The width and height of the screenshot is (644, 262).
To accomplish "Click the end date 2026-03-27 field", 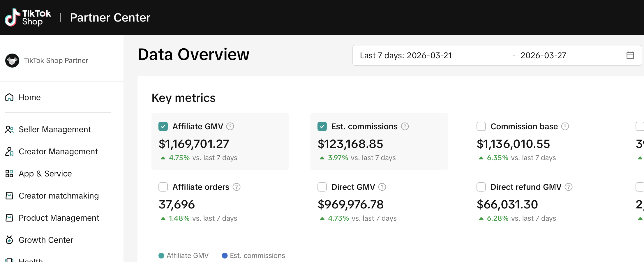I will [543, 55].
